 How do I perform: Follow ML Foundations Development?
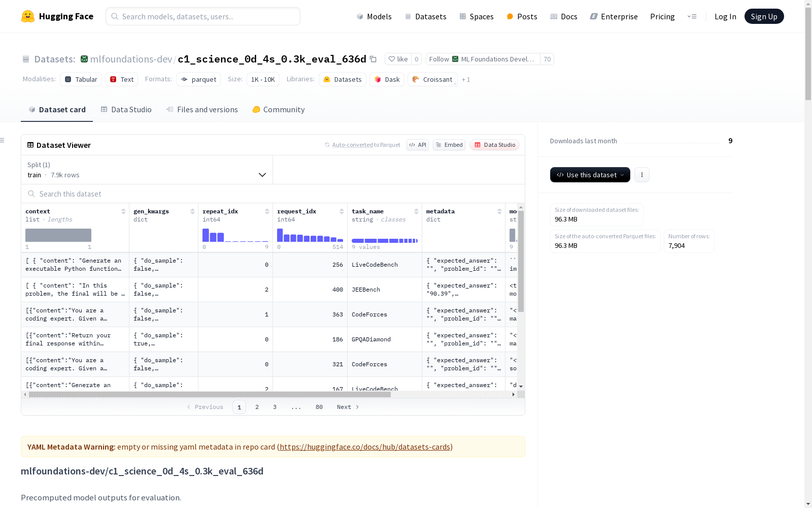483,59
